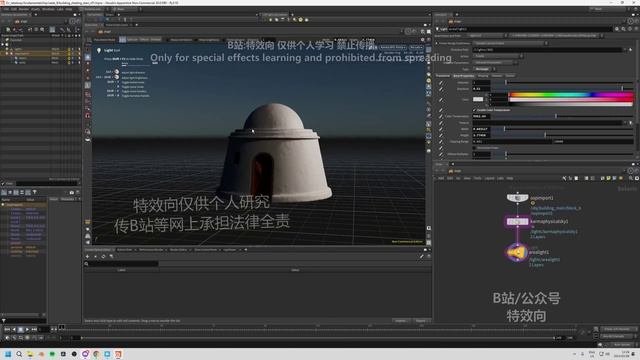Click the filter funnel icon in details toolbar
Image resolution: width=640 pixels, height=360 pixels.
35,192
